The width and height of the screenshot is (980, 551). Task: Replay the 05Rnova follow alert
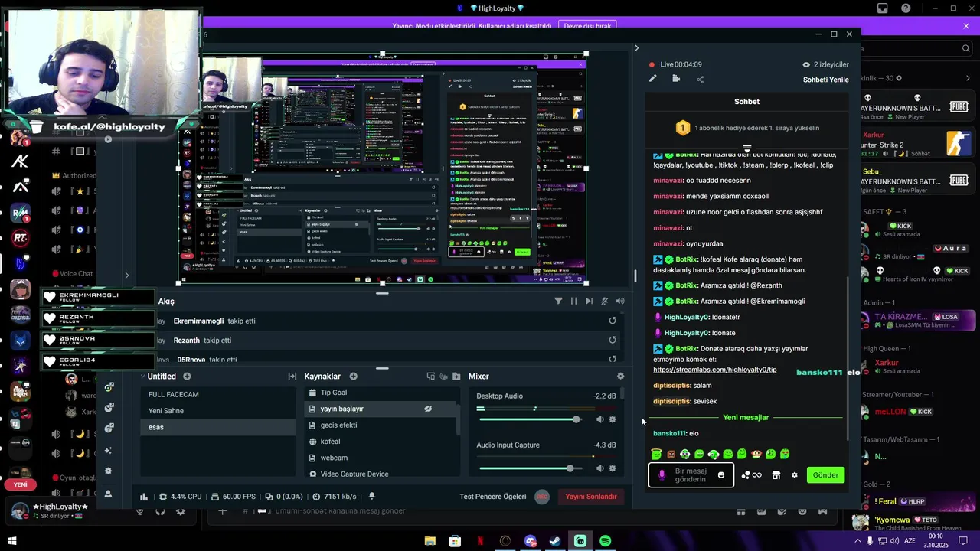point(612,359)
